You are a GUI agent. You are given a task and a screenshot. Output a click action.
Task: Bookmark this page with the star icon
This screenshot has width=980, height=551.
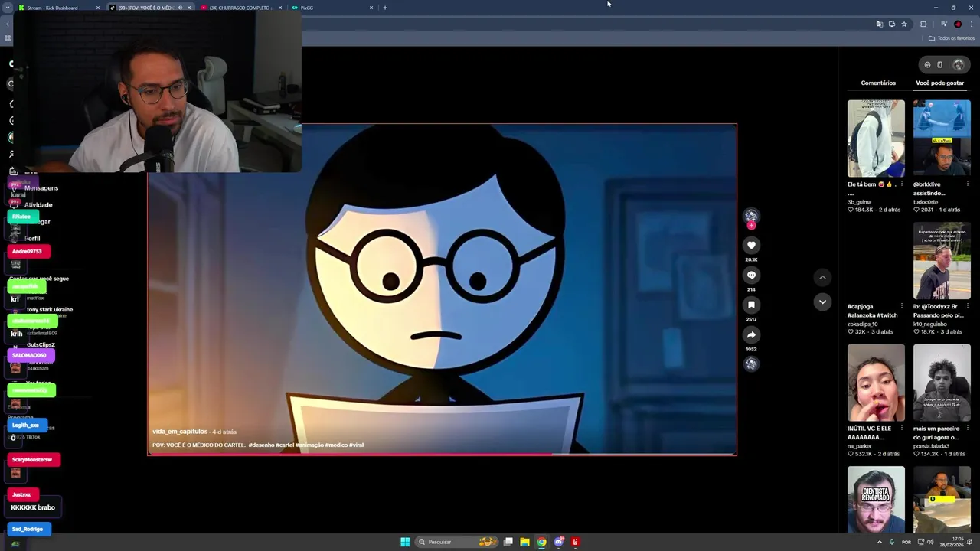tap(903, 24)
